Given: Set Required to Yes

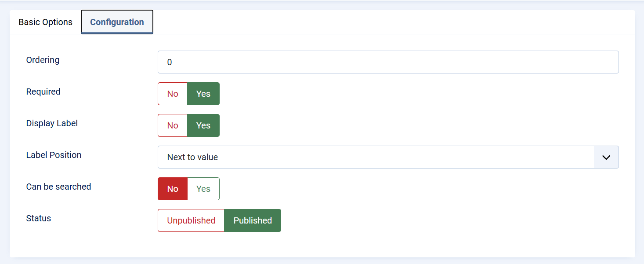Looking at the screenshot, I should click(x=203, y=94).
